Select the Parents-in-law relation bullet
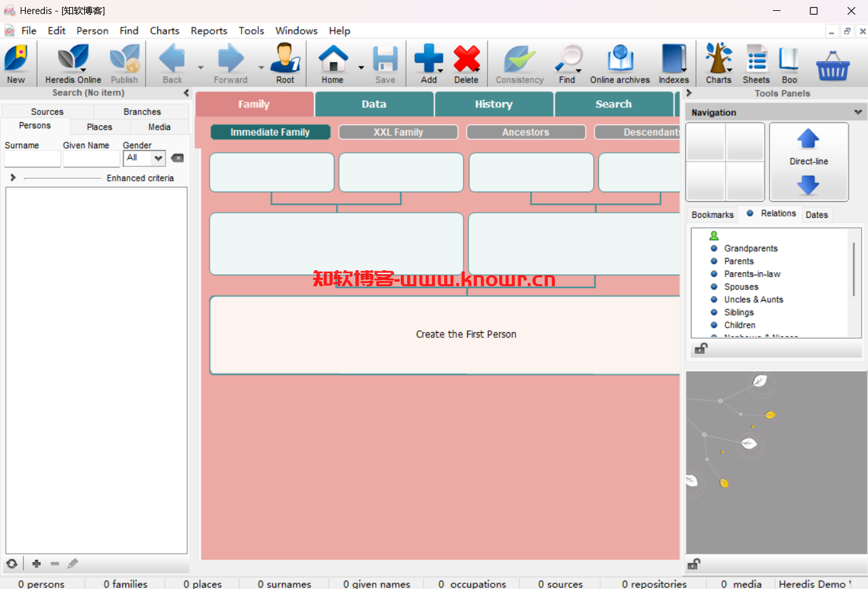Viewport: 868px width, 589px height. click(714, 273)
